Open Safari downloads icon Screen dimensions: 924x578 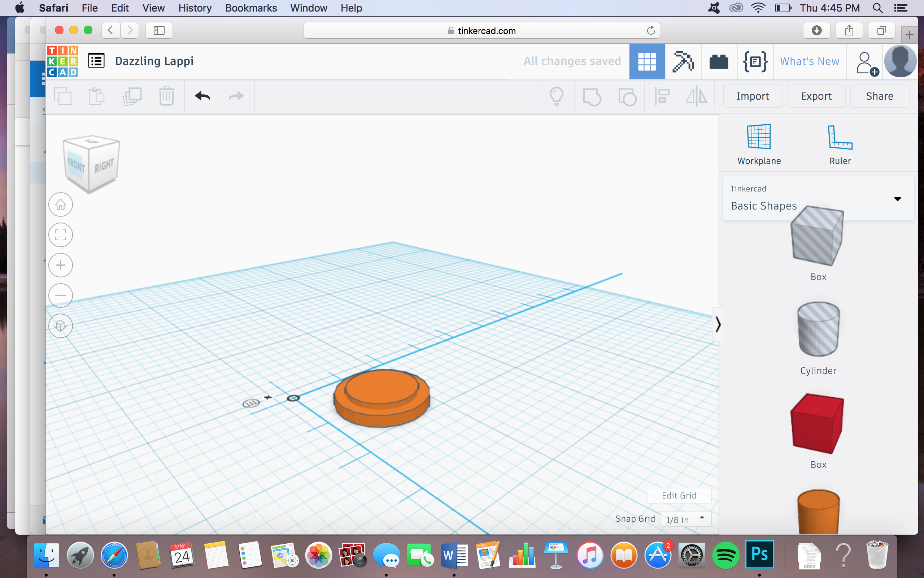(x=816, y=30)
